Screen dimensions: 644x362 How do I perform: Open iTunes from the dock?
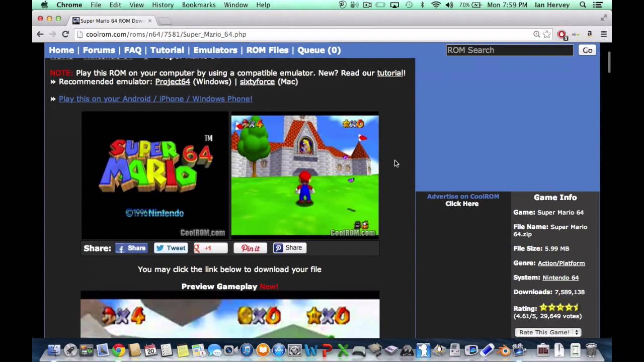click(247, 350)
